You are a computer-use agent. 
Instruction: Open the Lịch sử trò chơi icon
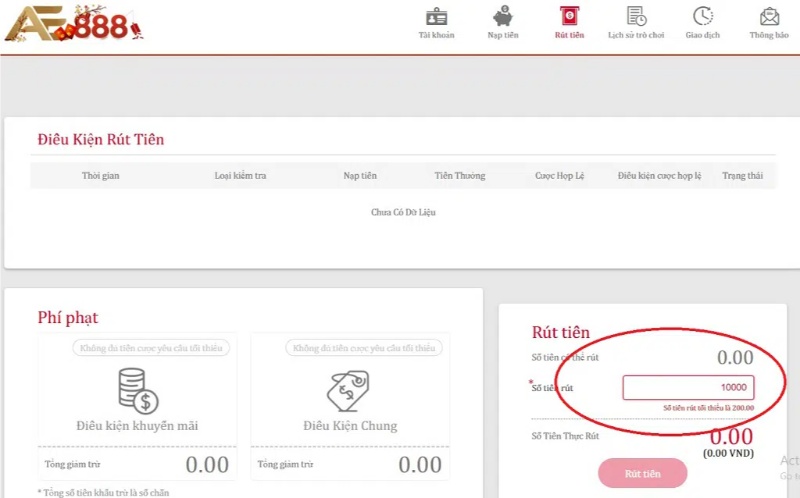[635, 17]
